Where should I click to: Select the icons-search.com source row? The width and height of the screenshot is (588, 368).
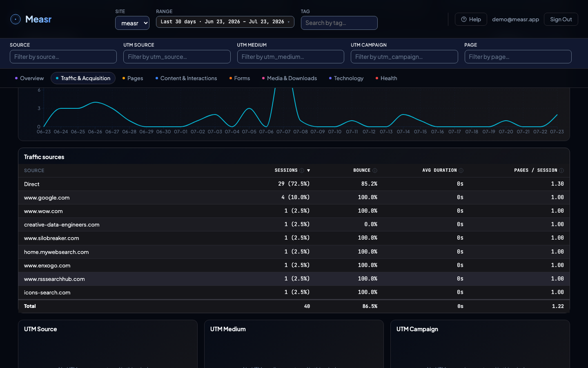point(294,292)
